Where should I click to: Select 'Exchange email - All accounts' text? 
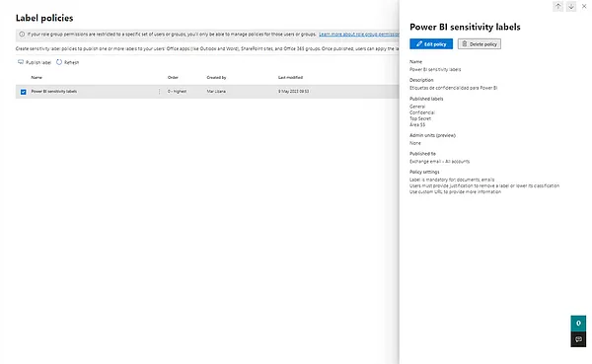point(439,161)
